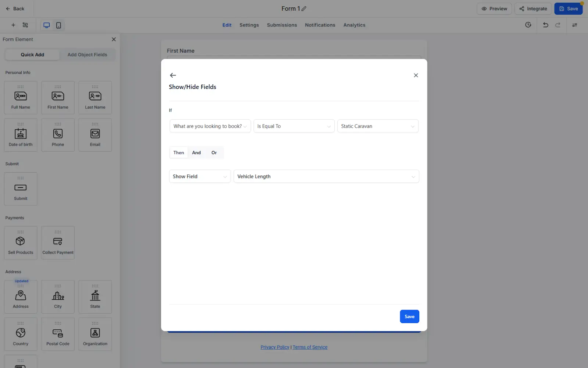The image size is (588, 368).
Task: Open the 'Vehicle Length' field dropdown
Action: (326, 177)
